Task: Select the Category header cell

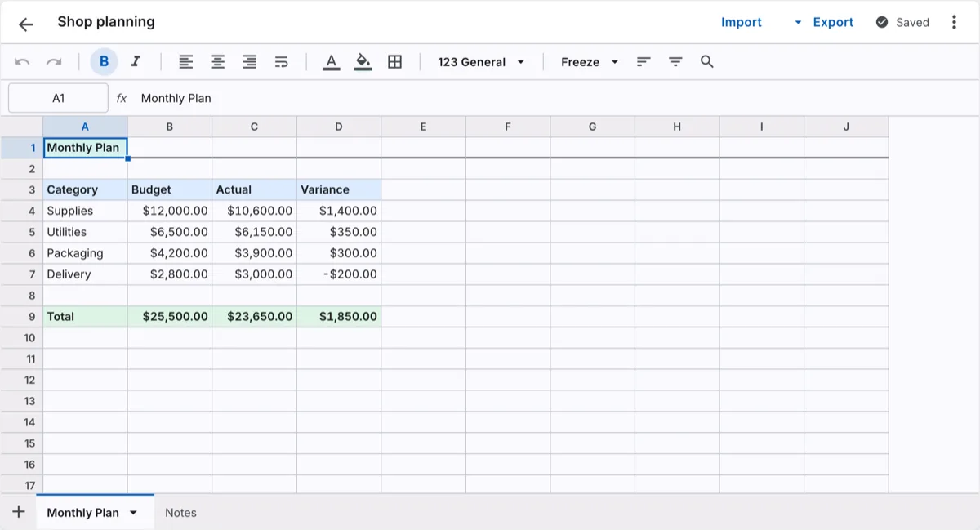Action: click(85, 189)
